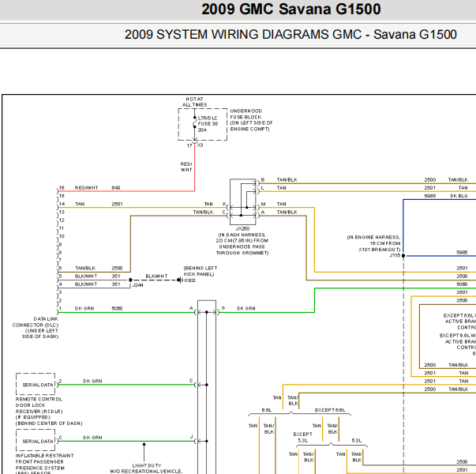Screen dimensions: 476x474
Task: Click the "2009 GMC Savana G1500" page title
Action: (290, 9)
